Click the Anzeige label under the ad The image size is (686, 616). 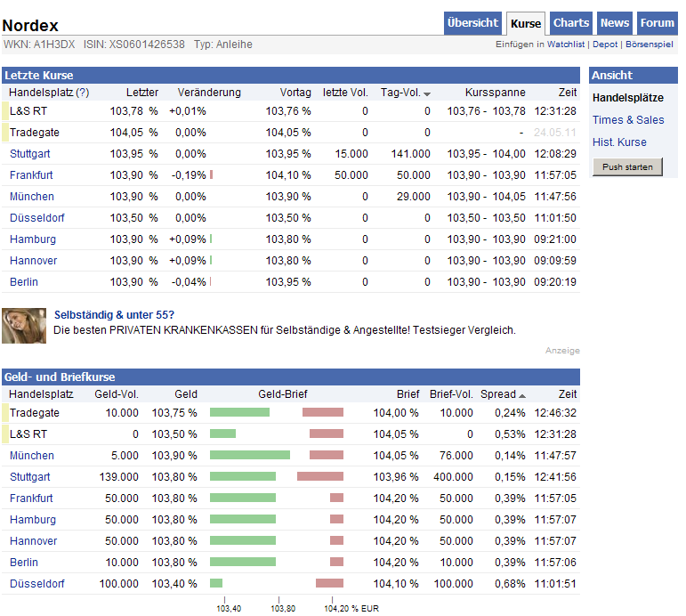click(562, 351)
